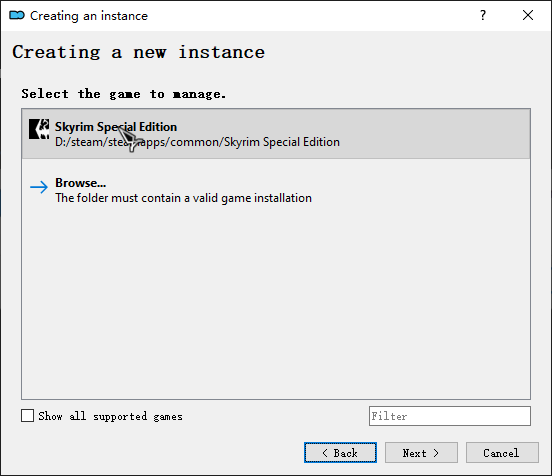Click the Show all supported games label
Screen dimensions: 552x476
coord(110,416)
